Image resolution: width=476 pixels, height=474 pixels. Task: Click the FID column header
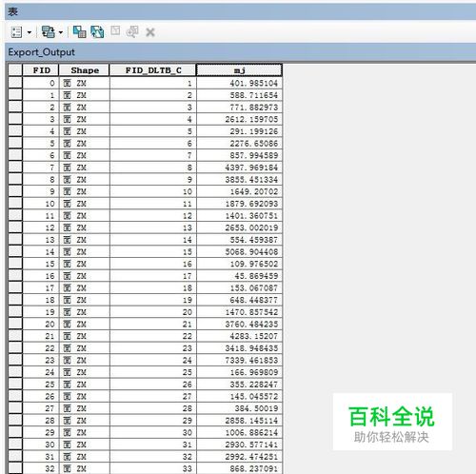click(x=41, y=70)
